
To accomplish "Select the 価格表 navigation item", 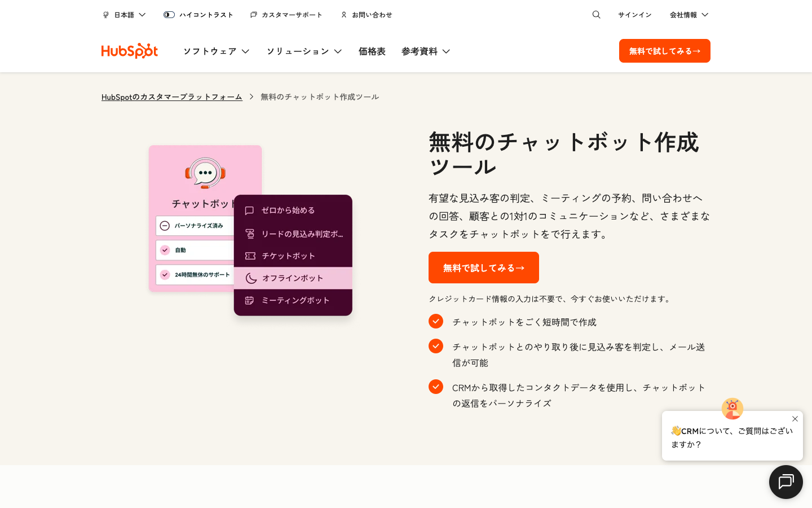I will [x=372, y=51].
